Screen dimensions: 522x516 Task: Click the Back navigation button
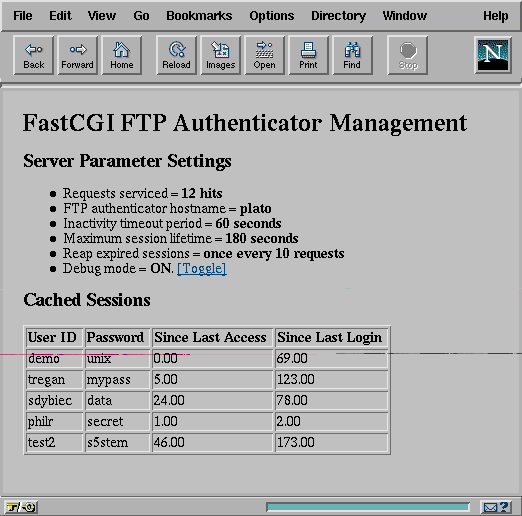pos(33,55)
